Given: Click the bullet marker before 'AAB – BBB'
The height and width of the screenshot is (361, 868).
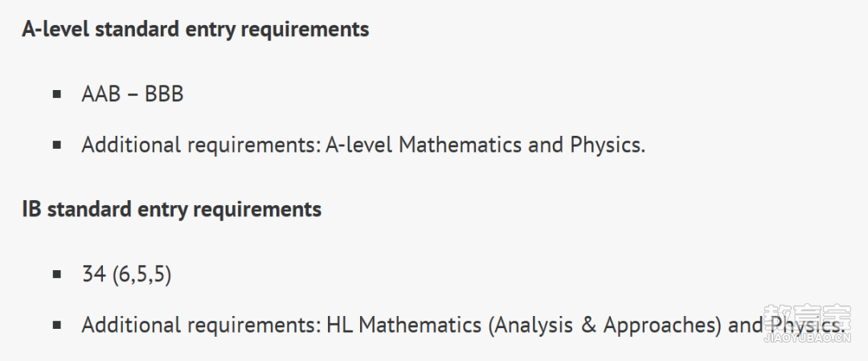Looking at the screenshot, I should tap(57, 94).
